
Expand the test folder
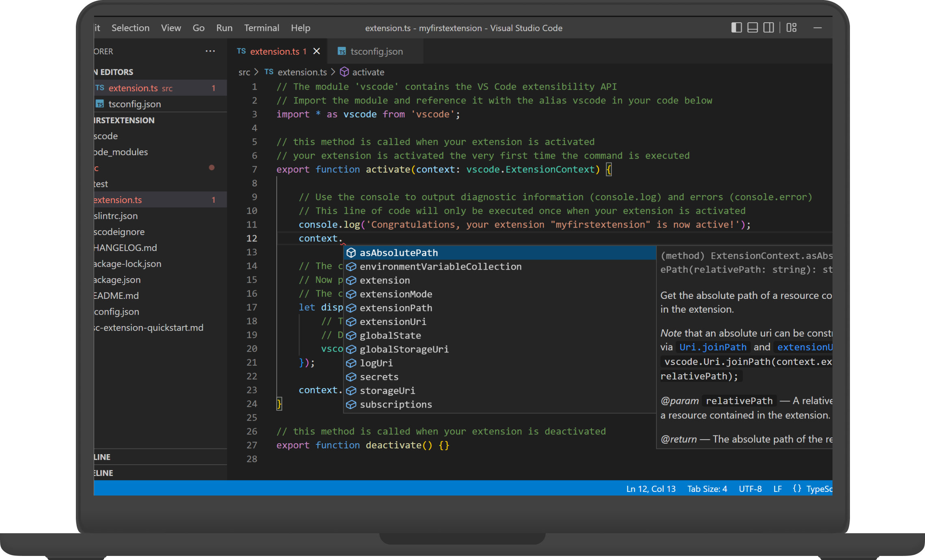pos(160,184)
